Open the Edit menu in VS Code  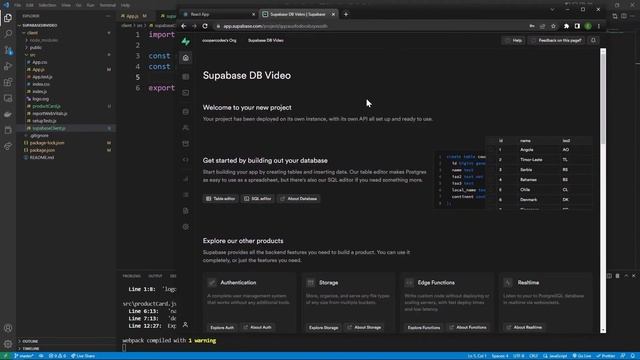29,5
